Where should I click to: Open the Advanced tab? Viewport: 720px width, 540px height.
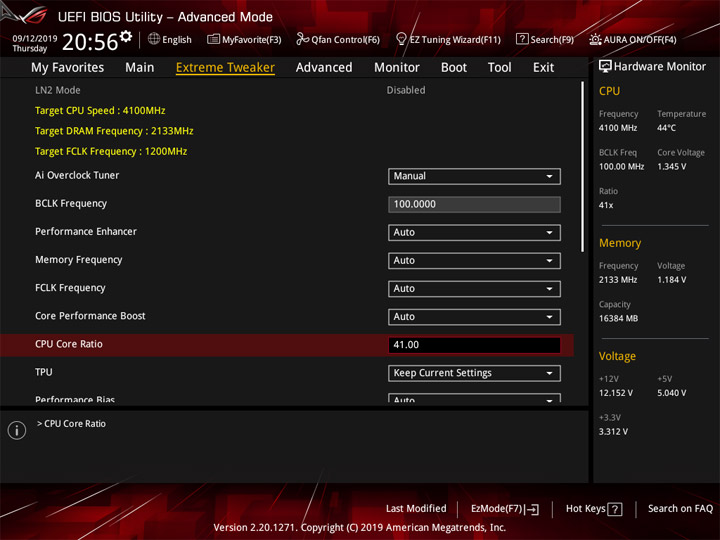324,68
